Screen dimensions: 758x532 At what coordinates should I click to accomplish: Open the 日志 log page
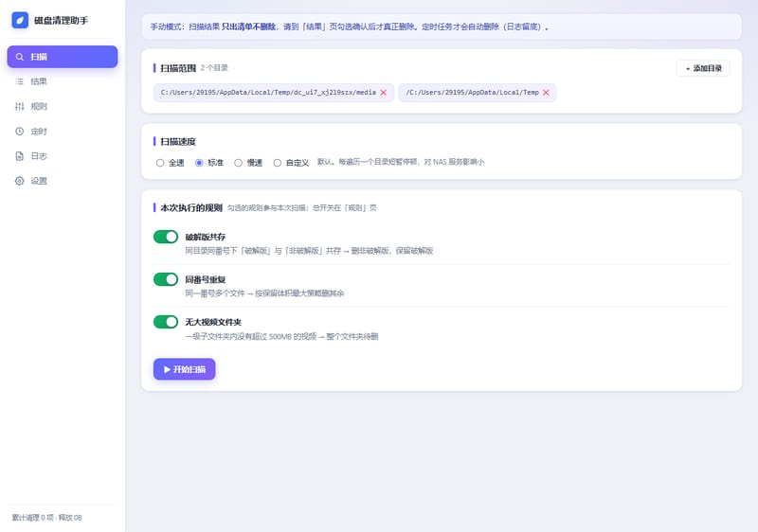click(63, 156)
